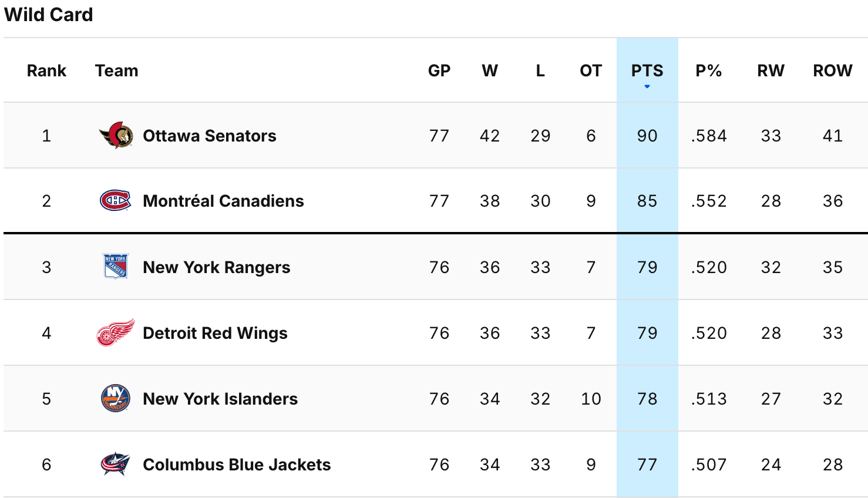The height and width of the screenshot is (498, 868).
Task: Sort table by RW column
Action: tap(771, 70)
